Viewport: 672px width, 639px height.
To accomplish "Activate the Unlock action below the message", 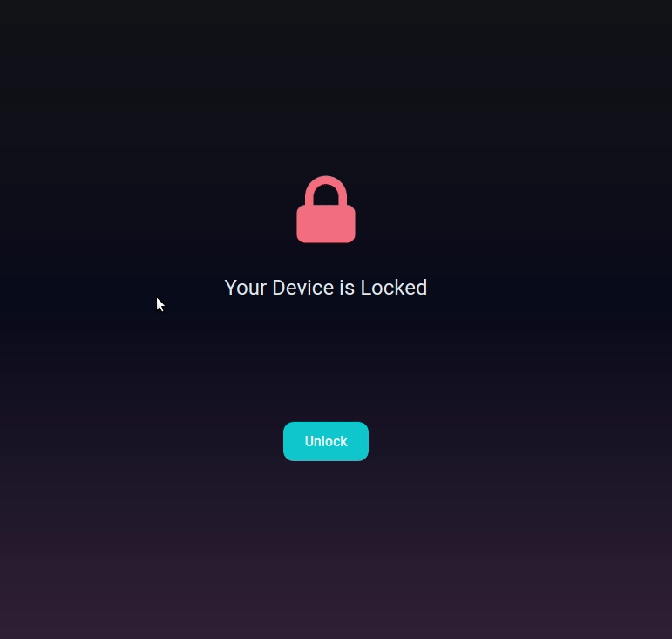I will coord(326,441).
